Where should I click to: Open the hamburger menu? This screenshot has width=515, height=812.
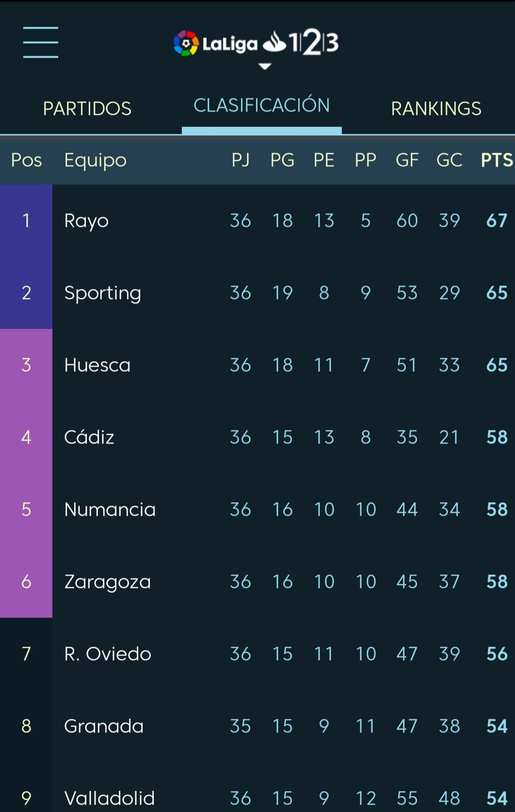41,43
